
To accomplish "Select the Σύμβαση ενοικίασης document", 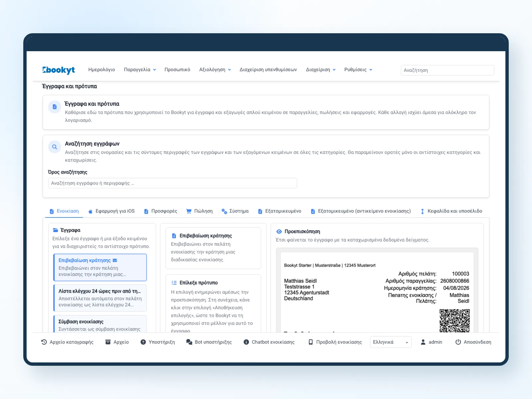I will 100,324.
